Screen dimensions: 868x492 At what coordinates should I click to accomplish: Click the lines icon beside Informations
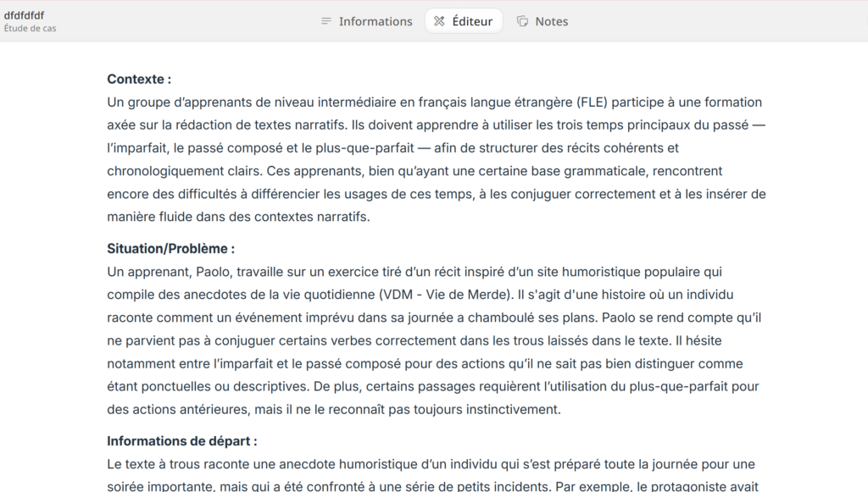coord(326,21)
